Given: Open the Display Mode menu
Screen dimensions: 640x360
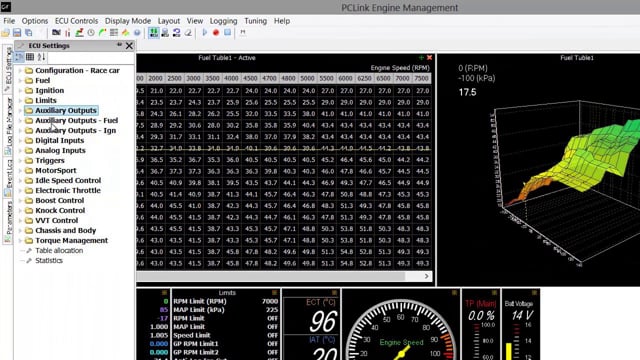Looking at the screenshot, I should 128,21.
